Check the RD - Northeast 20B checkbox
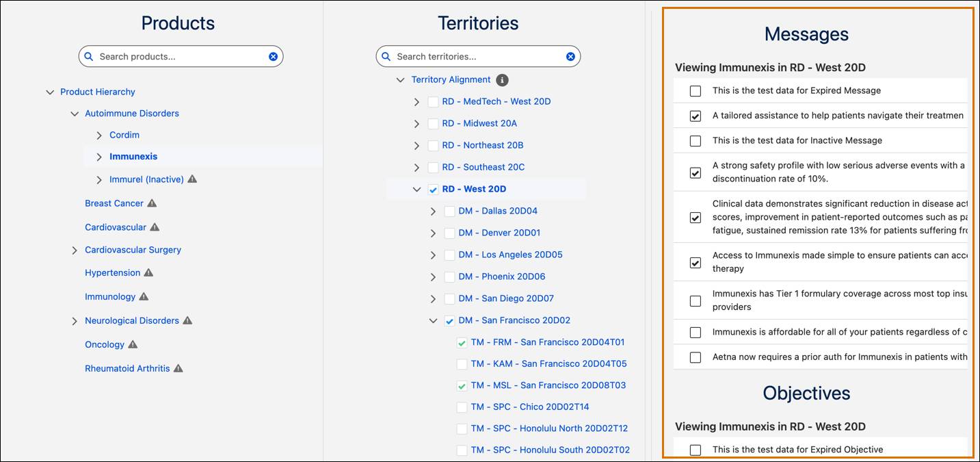 tap(433, 146)
